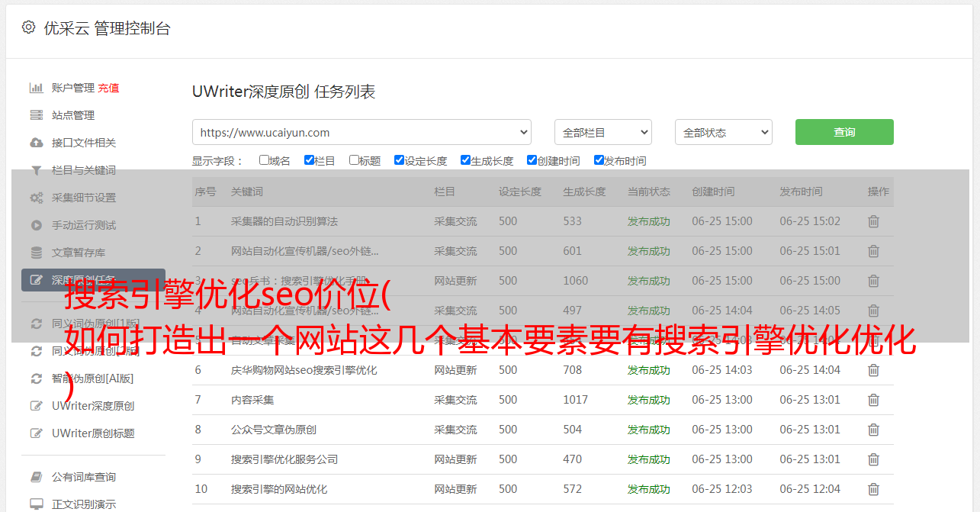Uncheck the 发布时间 field checkbox
Screen dimensions: 980x512
(599, 160)
